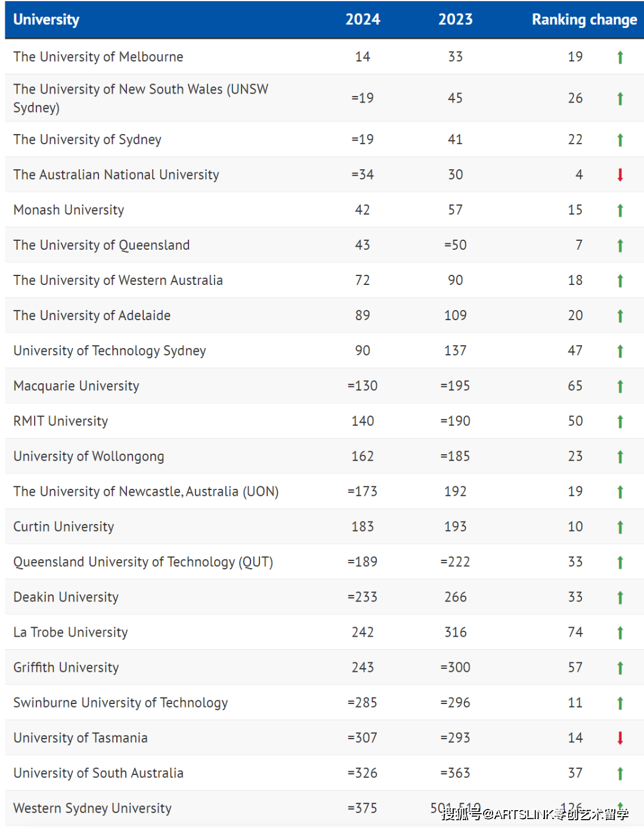Image resolution: width=644 pixels, height=828 pixels.
Task: Select The University of Sydney name
Action: coord(88,139)
